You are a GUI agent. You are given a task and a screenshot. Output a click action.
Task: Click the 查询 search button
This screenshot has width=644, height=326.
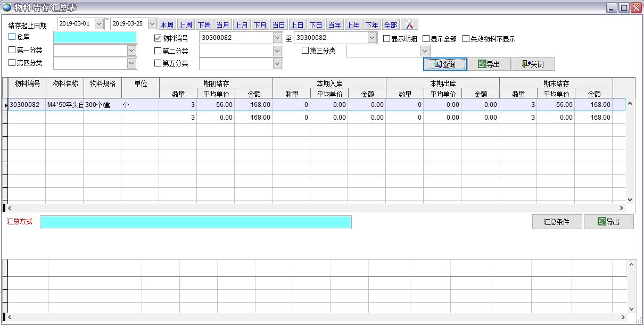pyautogui.click(x=445, y=64)
